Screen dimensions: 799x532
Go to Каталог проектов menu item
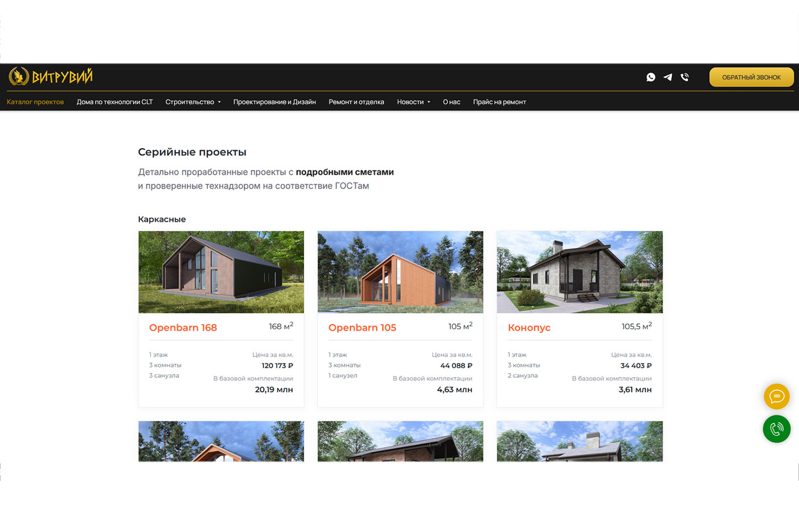[35, 102]
